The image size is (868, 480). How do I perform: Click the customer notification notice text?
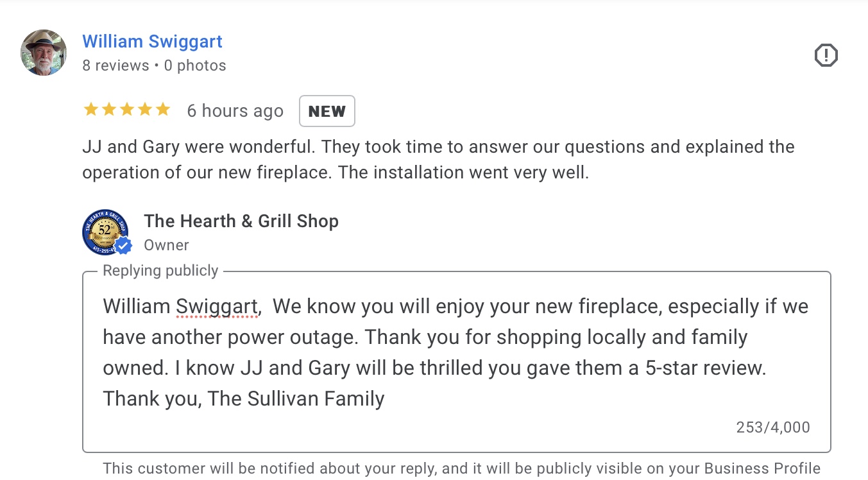(x=461, y=468)
